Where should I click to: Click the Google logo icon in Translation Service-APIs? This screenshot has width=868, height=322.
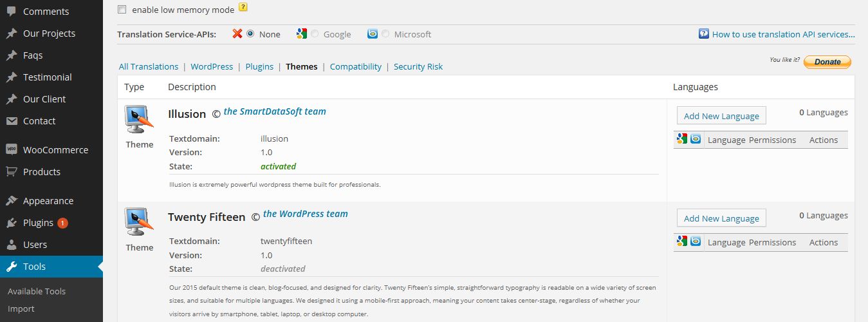pos(302,34)
